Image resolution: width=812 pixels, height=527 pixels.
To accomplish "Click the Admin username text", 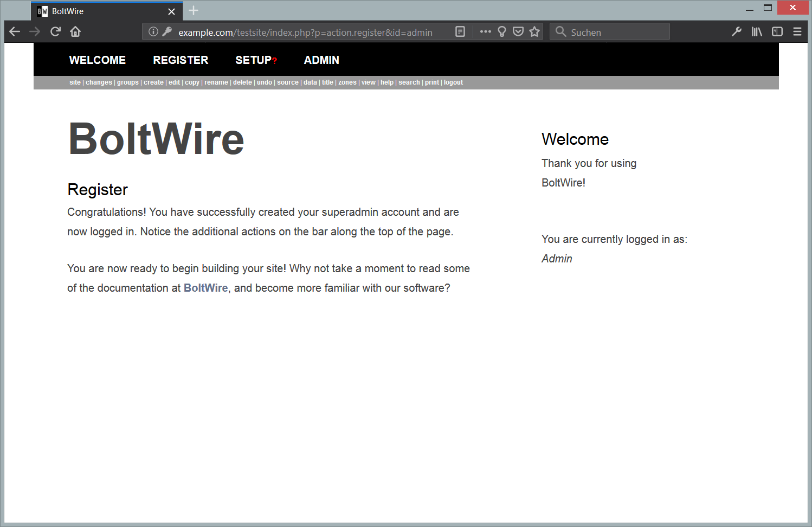I will (557, 259).
